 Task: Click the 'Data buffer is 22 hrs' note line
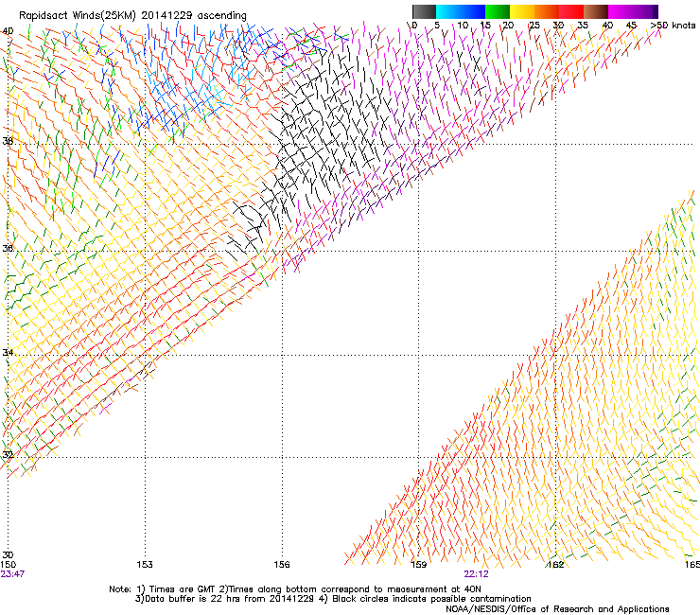pyautogui.click(x=333, y=599)
